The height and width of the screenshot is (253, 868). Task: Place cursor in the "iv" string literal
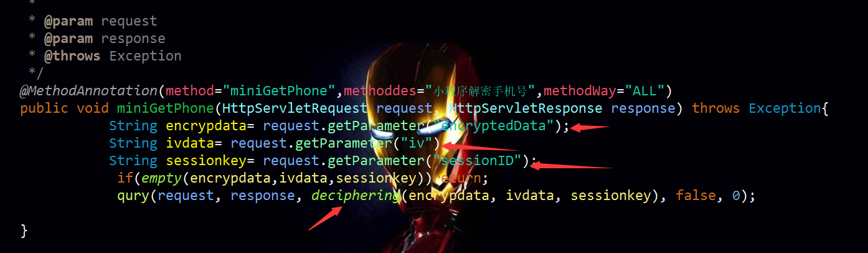[417, 143]
